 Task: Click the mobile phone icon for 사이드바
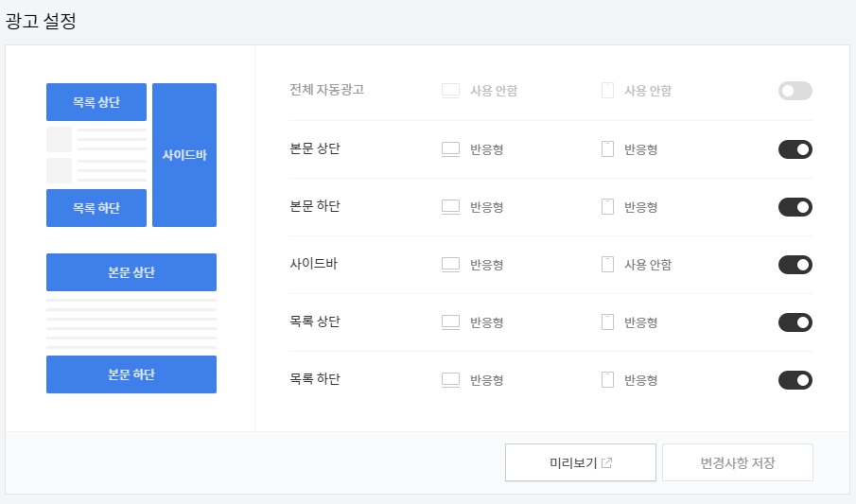(607, 265)
